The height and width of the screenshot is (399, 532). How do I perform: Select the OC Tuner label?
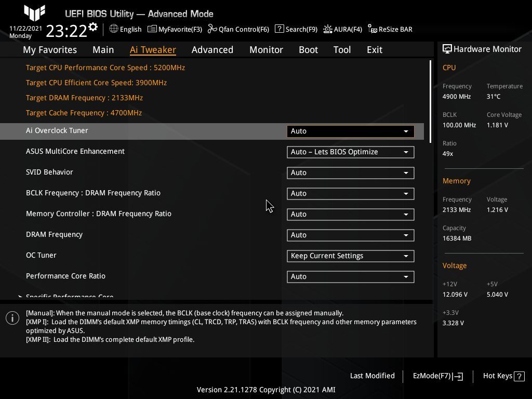41,255
